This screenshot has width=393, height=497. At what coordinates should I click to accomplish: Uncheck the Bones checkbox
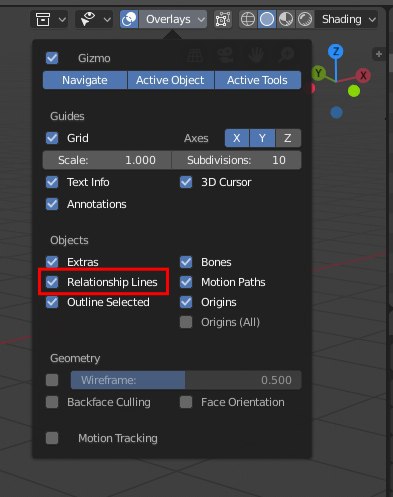pos(186,262)
